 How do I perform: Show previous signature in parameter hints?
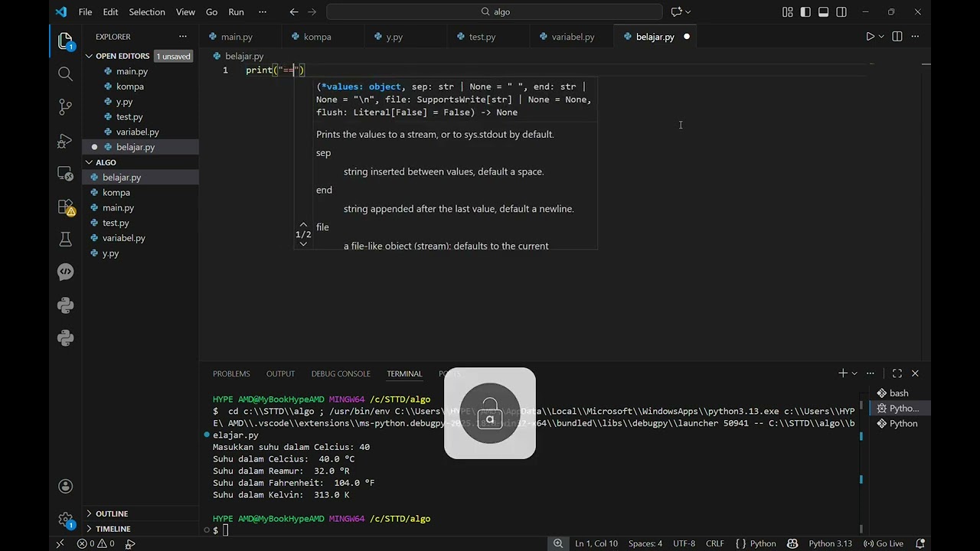pos(303,225)
